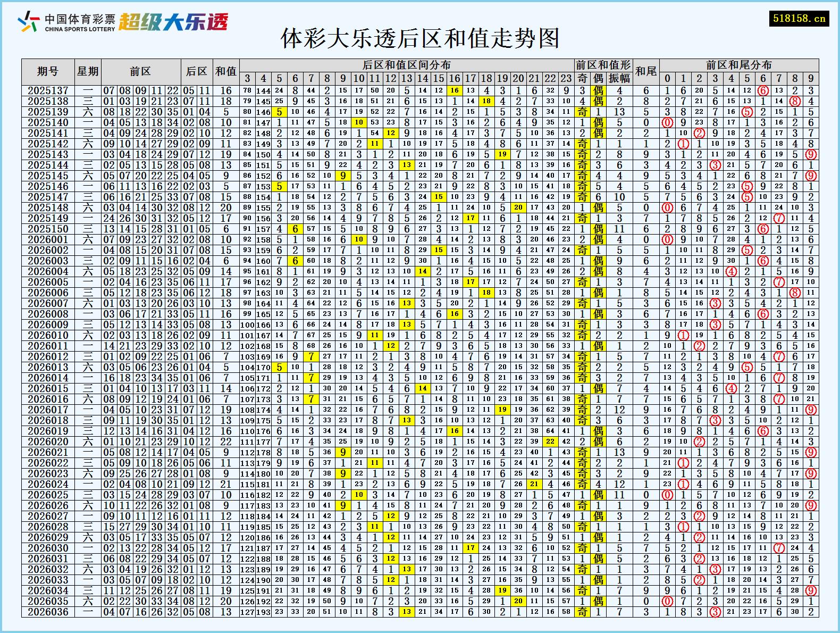Click tail distribution header number 0

(667, 78)
